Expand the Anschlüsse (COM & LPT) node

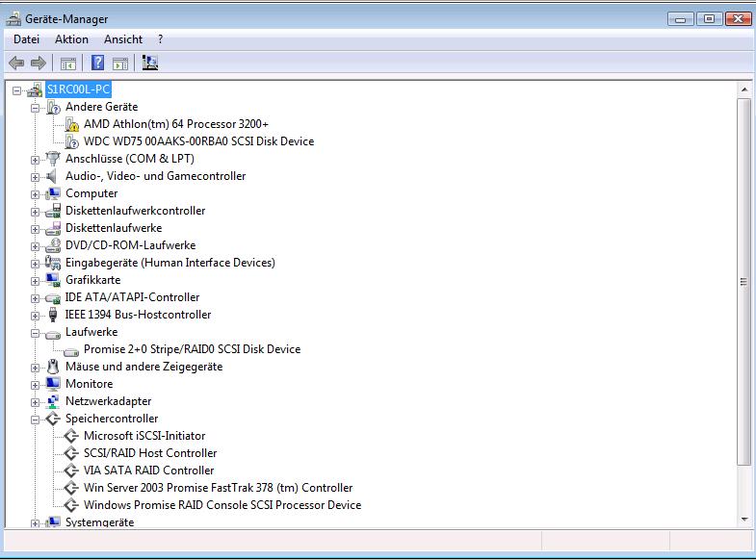click(x=36, y=160)
